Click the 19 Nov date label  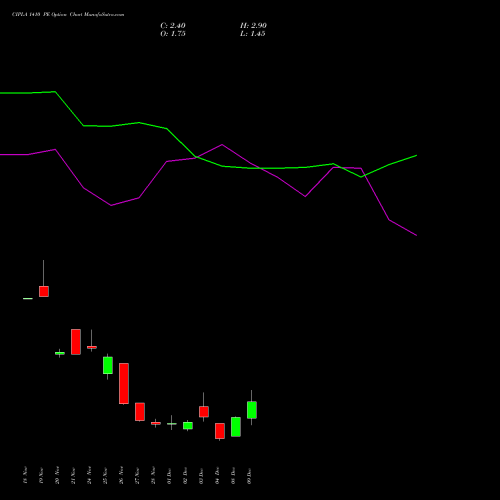41,475
